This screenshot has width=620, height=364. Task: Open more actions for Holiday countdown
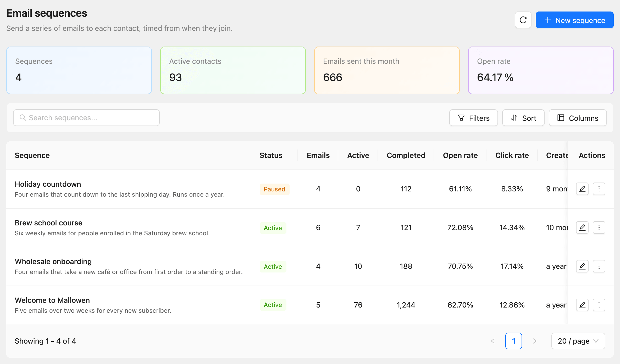point(599,189)
